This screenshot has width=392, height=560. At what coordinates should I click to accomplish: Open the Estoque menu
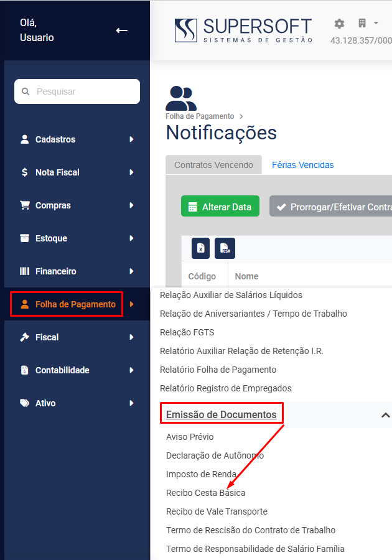point(77,238)
